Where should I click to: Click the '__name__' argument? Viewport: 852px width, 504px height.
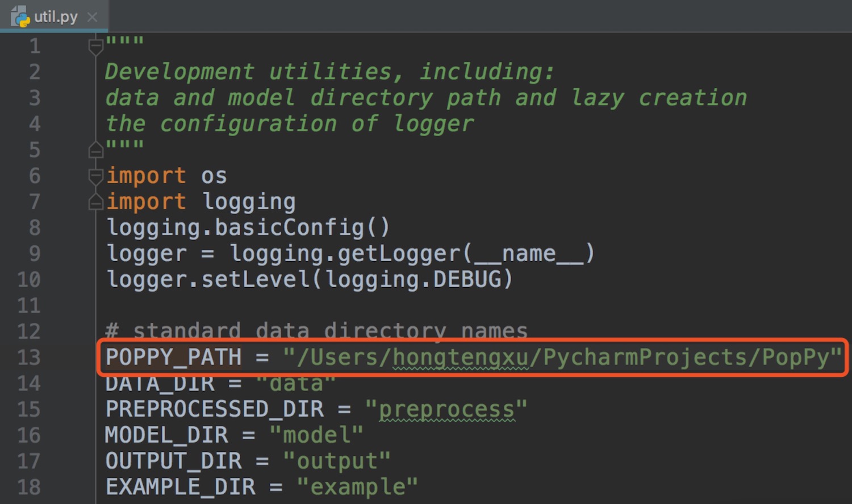click(x=529, y=254)
